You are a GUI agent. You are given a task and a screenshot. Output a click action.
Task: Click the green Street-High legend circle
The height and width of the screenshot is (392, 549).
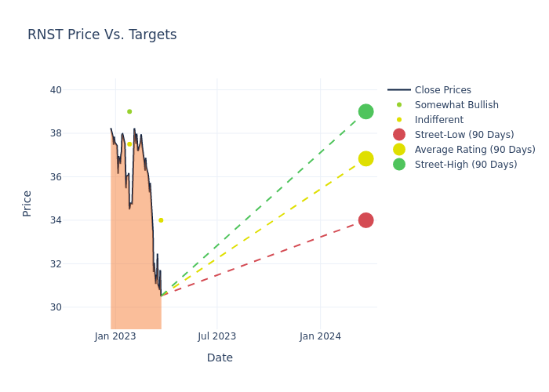pos(399,165)
